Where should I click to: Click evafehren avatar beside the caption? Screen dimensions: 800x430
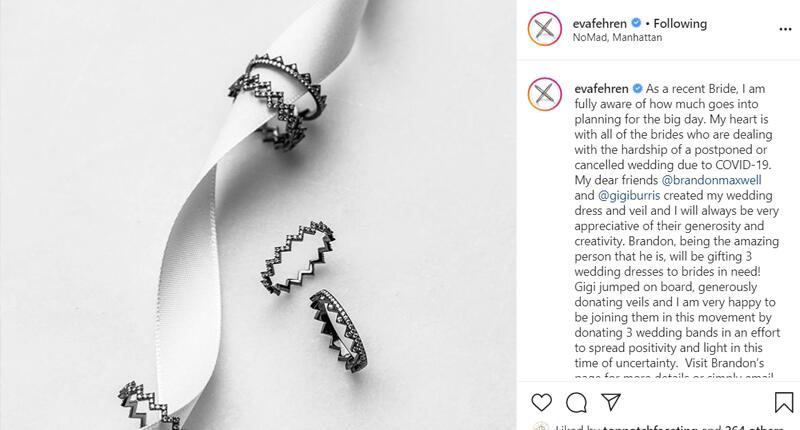[544, 94]
